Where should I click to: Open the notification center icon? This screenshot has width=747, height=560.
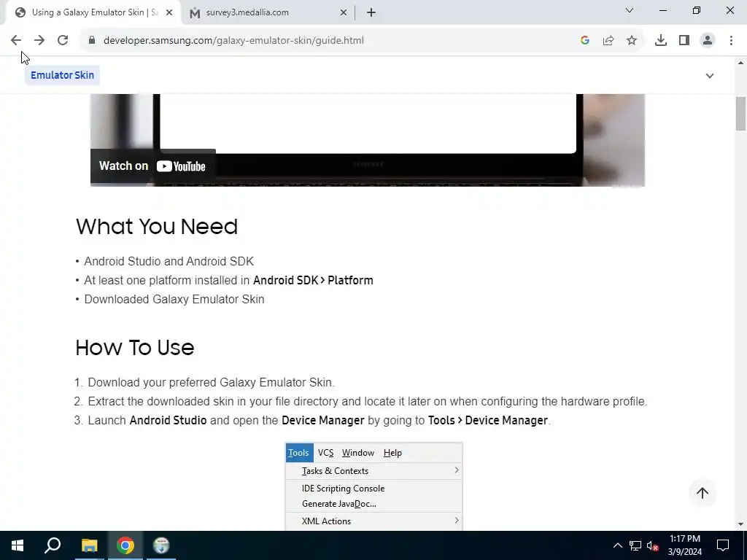click(x=723, y=545)
